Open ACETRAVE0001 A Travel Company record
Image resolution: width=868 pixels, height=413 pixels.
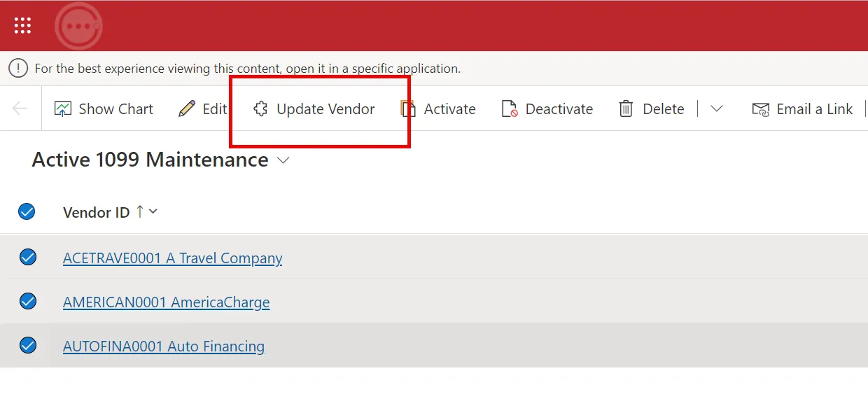pyautogui.click(x=173, y=258)
